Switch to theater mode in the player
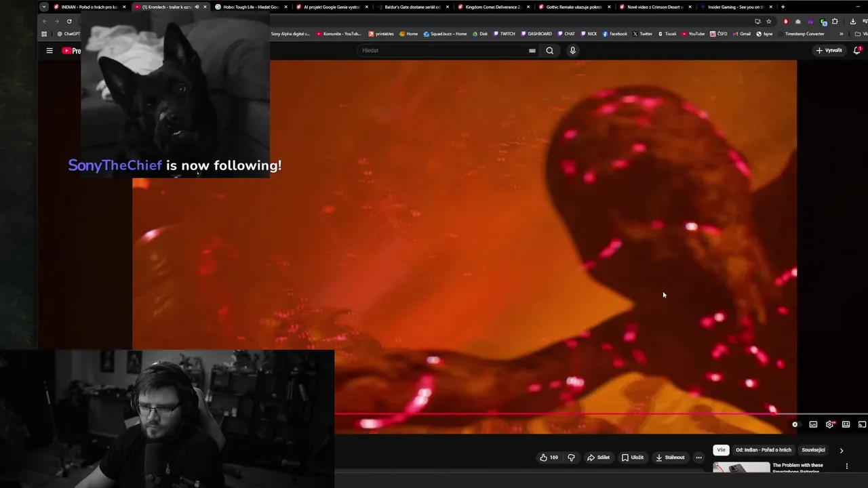 (x=846, y=425)
